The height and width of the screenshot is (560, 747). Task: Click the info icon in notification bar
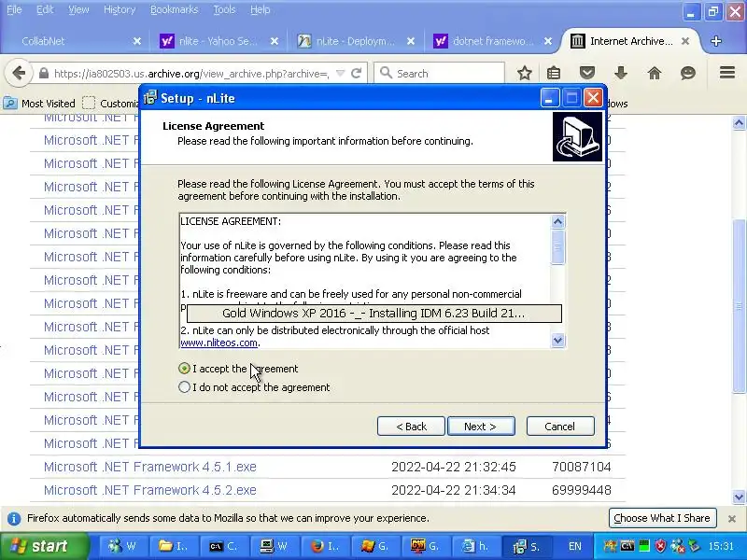[x=14, y=518]
